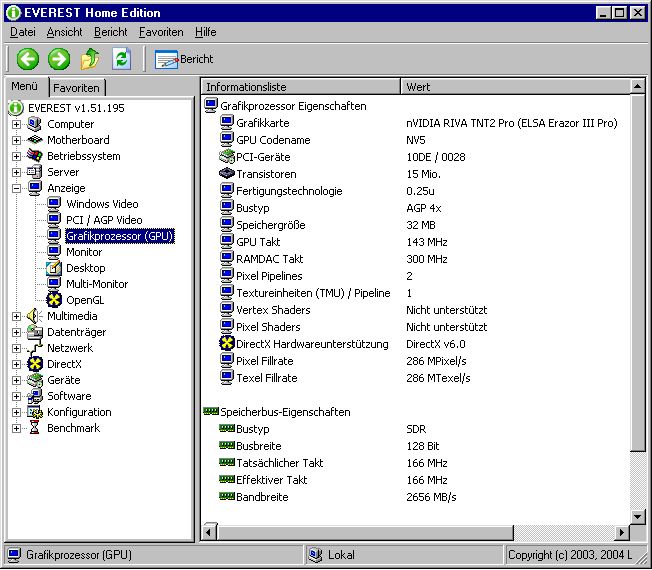Expand the DirectX tree node
Viewport: 652px width, 570px height.
(x=16, y=364)
